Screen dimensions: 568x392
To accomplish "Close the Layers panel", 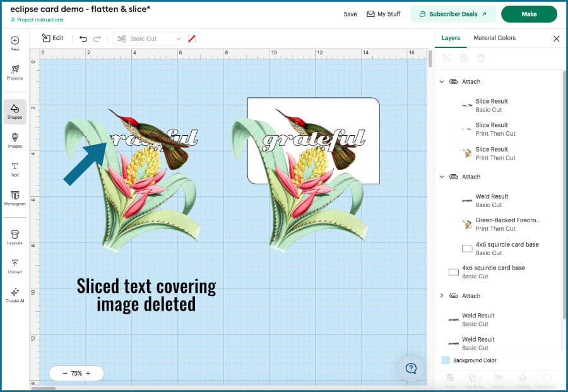I will pyautogui.click(x=557, y=39).
